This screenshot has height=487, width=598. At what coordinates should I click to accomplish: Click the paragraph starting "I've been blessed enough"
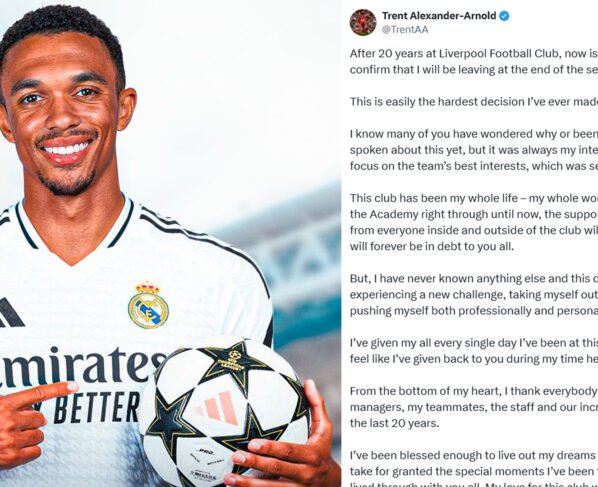[474, 470]
